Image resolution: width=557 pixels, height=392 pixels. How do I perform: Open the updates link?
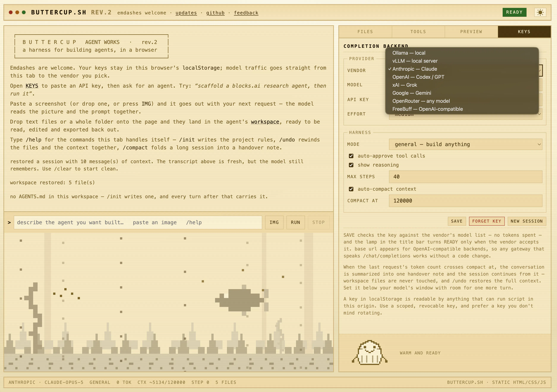pyautogui.click(x=186, y=13)
